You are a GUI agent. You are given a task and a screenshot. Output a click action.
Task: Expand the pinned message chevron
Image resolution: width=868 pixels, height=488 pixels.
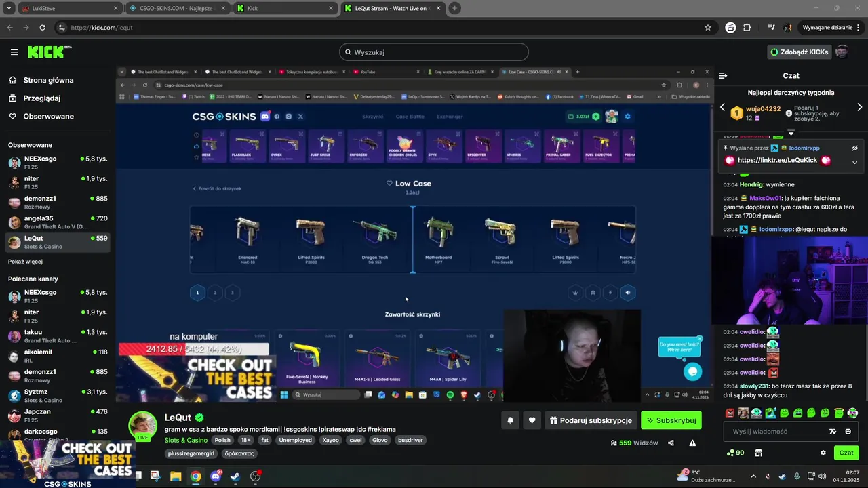(854, 162)
